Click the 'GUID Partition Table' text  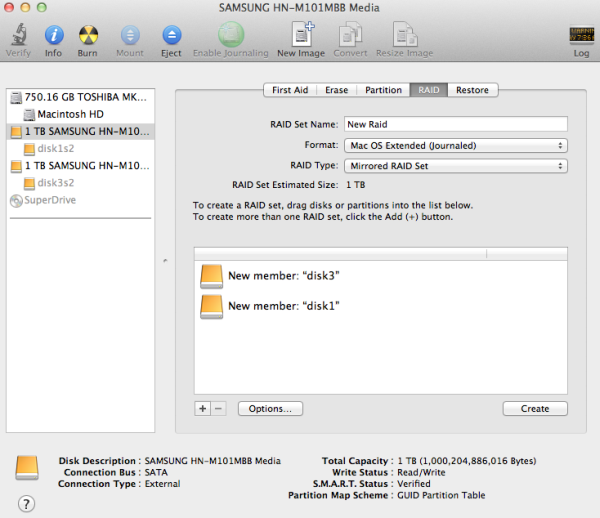click(x=441, y=495)
